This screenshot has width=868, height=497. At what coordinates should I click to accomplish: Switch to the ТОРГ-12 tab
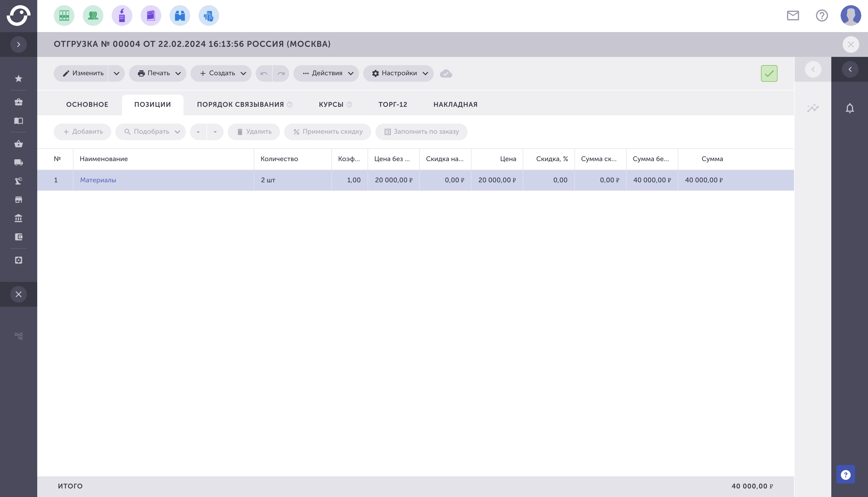click(x=393, y=104)
